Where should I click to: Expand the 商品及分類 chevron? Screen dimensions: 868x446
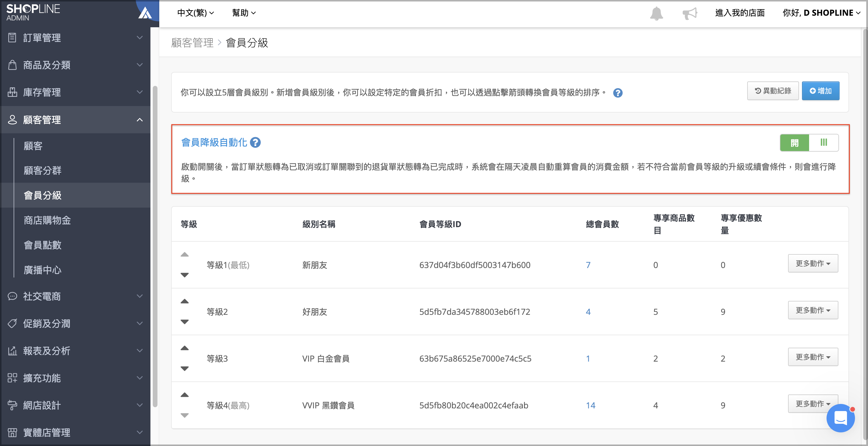139,65
